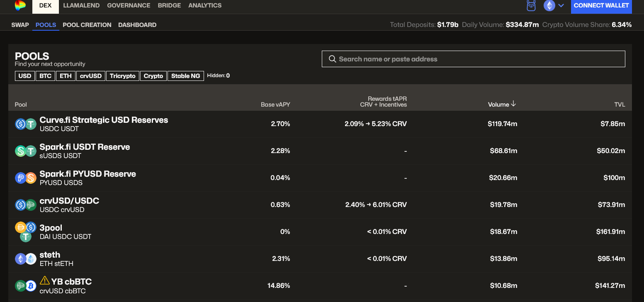Open the steth pool
This screenshot has height=302, width=644.
tap(320, 259)
